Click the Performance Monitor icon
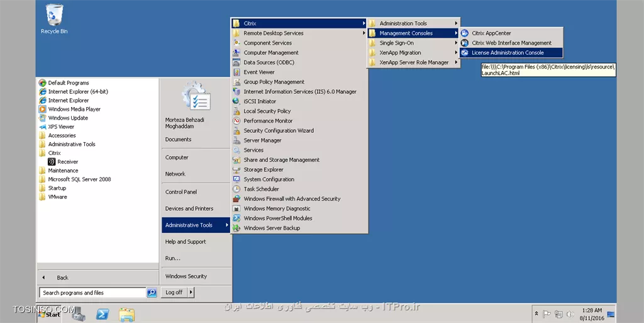The height and width of the screenshot is (323, 644). point(236,121)
